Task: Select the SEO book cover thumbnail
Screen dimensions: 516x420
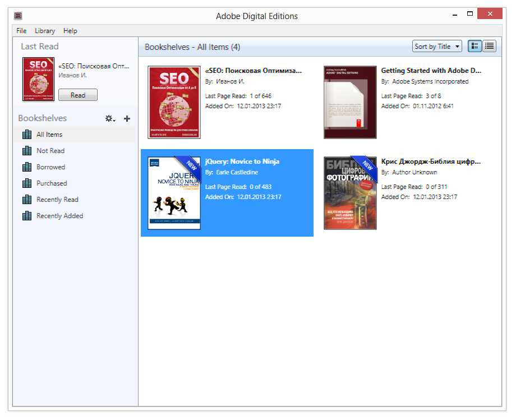Action: point(174,102)
